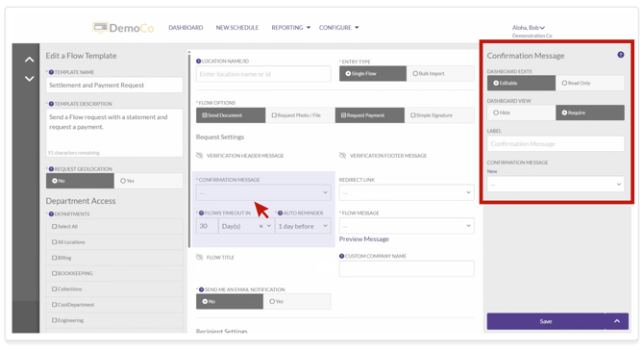Select Editable for Dashboard Edits
This screenshot has width=644, height=350.
[521, 83]
